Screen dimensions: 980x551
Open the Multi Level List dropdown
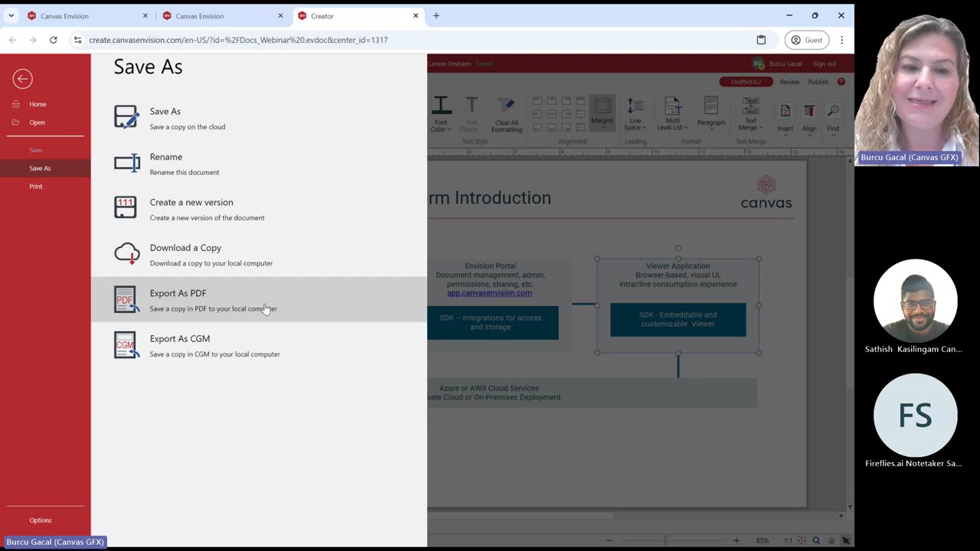(x=672, y=115)
